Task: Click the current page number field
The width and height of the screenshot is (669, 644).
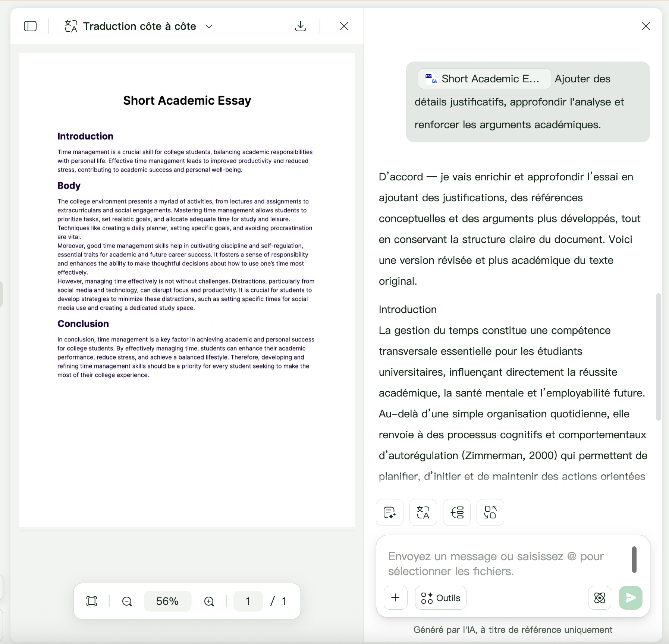Action: [248, 601]
